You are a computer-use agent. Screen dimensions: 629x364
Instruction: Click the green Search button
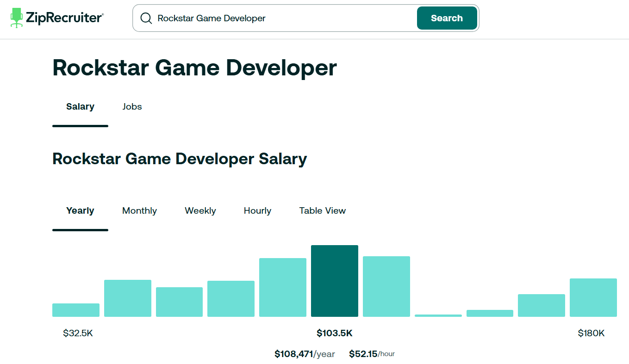pos(447,18)
